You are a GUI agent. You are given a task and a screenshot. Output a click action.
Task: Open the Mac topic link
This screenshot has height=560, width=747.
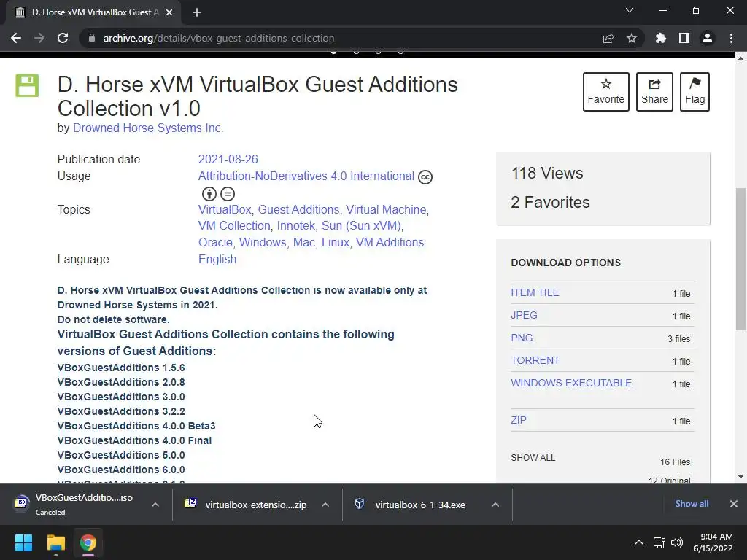click(x=304, y=242)
